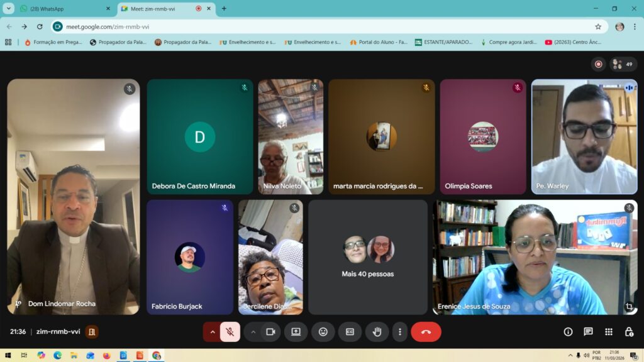Hang up with the red leave call button
Screen dimensions: 644x362
[426, 332]
